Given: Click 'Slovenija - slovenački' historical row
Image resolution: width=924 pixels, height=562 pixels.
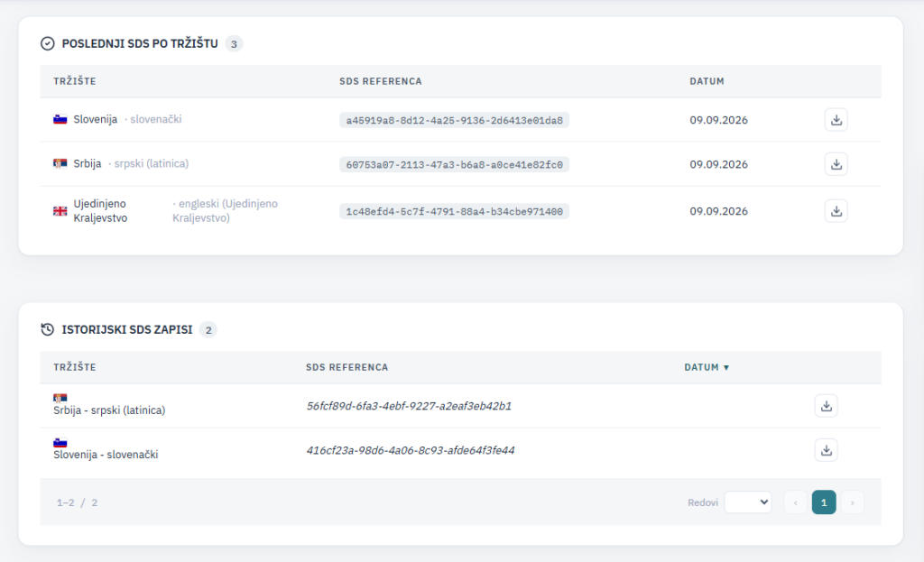Looking at the screenshot, I should coord(460,450).
